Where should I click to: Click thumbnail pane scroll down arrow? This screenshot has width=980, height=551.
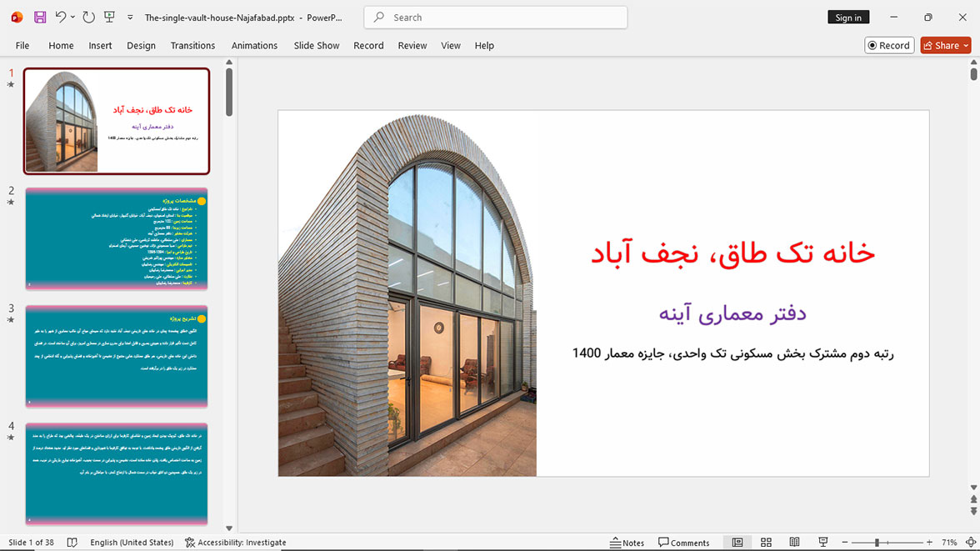pos(229,528)
